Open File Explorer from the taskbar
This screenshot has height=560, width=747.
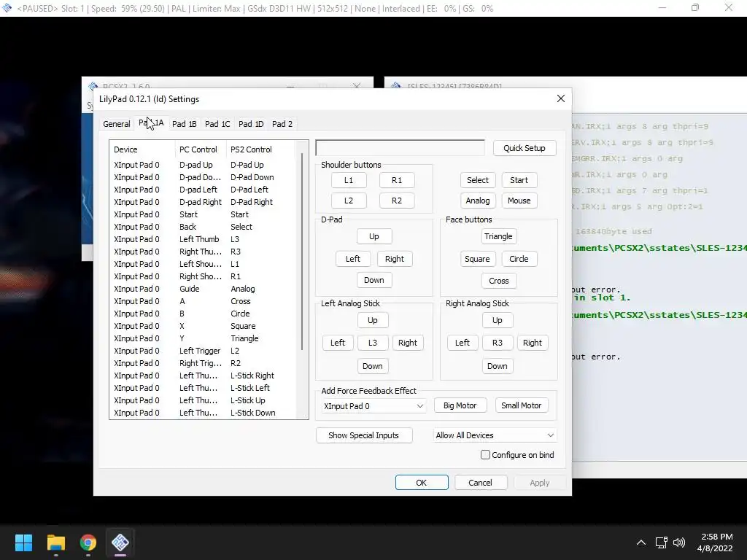tap(55, 542)
